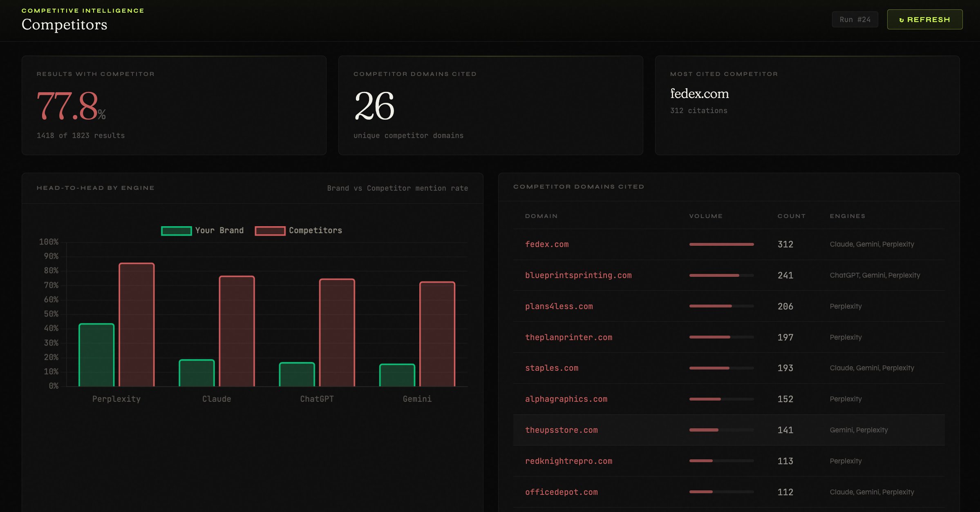Click the blueprintsprinting.com volume bar

coord(721,275)
